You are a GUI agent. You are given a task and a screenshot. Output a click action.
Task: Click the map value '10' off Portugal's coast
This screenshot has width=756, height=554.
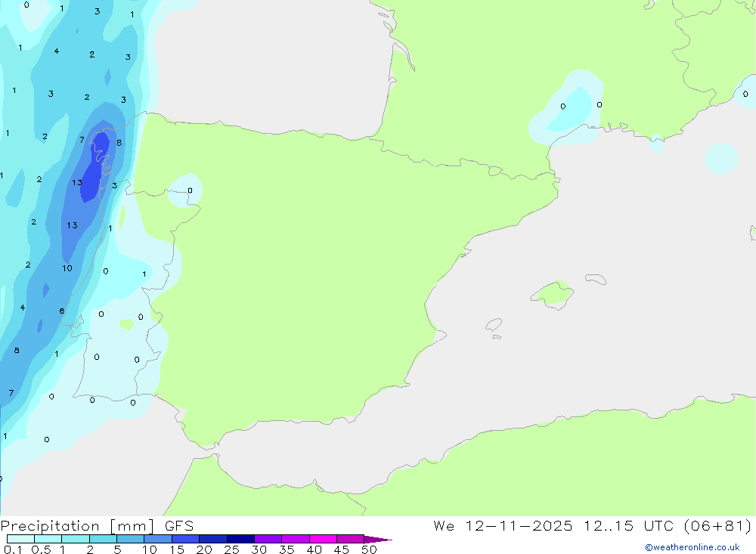[x=67, y=268]
